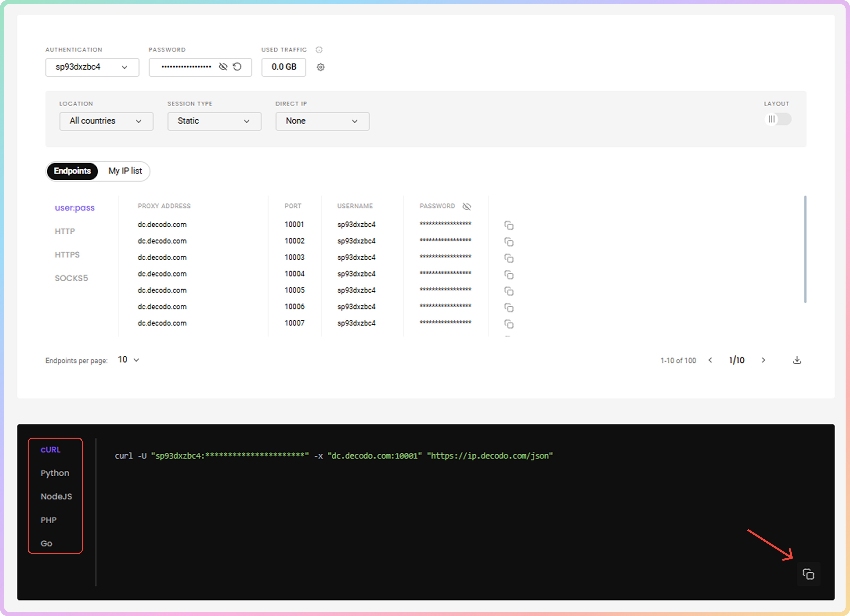Open the Static session type dropdown
The width and height of the screenshot is (850, 616).
point(214,121)
